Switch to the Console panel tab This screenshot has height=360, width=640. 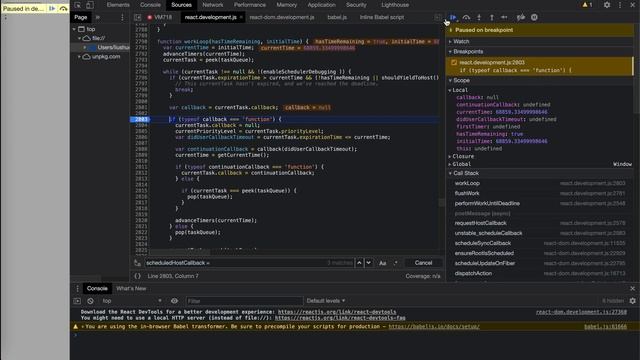(x=150, y=5)
